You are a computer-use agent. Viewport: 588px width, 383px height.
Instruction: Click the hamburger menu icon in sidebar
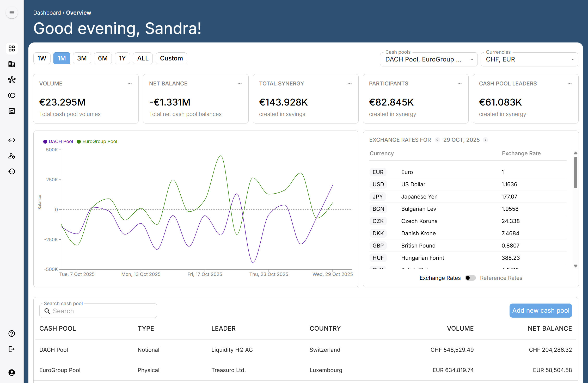click(12, 13)
